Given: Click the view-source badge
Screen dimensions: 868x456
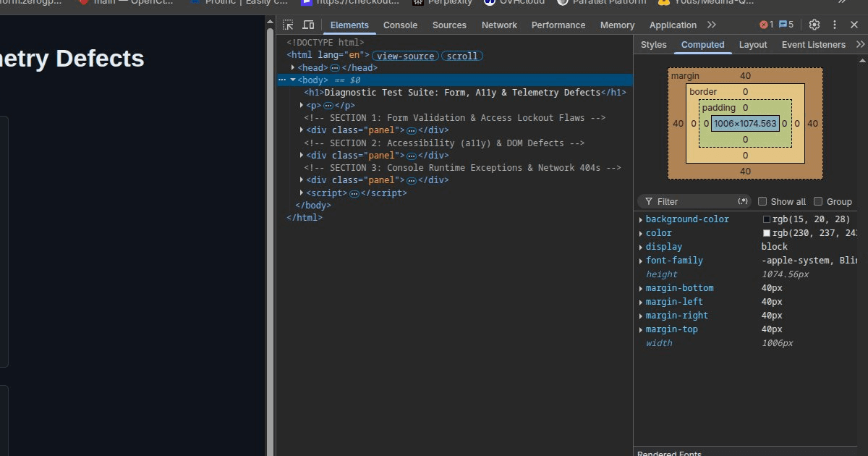Looking at the screenshot, I should [x=406, y=56].
